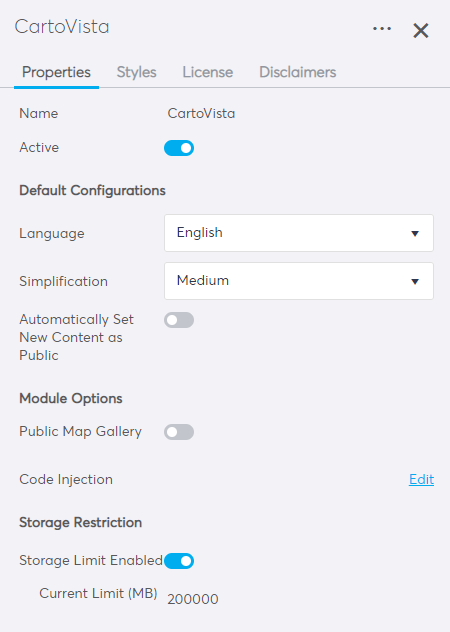This screenshot has width=450, height=632.
Task: Open the Simplification dropdown showing Medium
Action: [299, 281]
